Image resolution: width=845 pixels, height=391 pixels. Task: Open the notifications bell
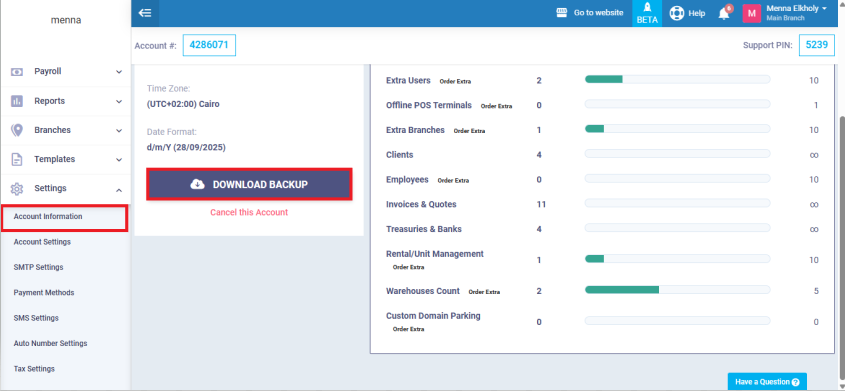tap(724, 14)
